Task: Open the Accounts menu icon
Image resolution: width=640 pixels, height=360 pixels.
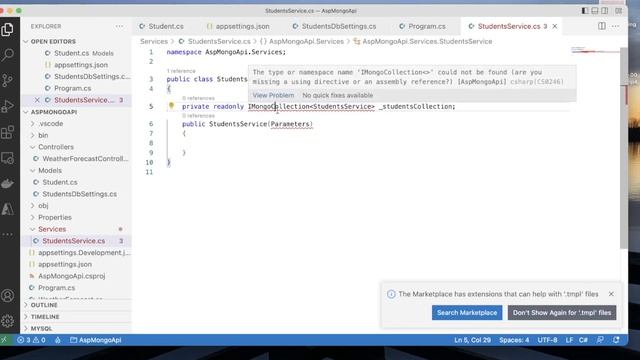Action: pyautogui.click(x=7, y=296)
